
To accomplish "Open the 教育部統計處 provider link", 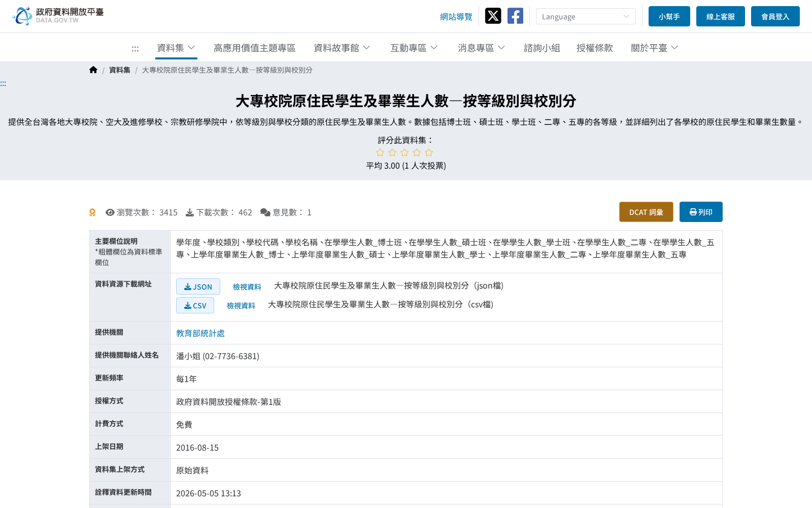I will pos(200,333).
